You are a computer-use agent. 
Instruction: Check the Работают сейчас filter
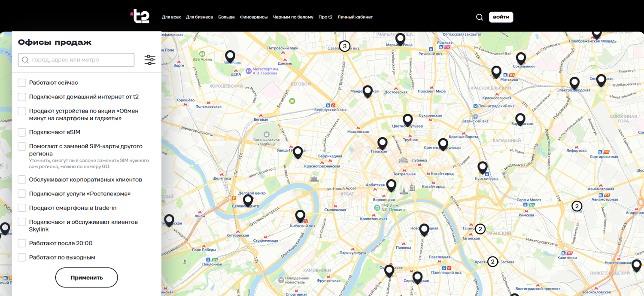point(22,82)
